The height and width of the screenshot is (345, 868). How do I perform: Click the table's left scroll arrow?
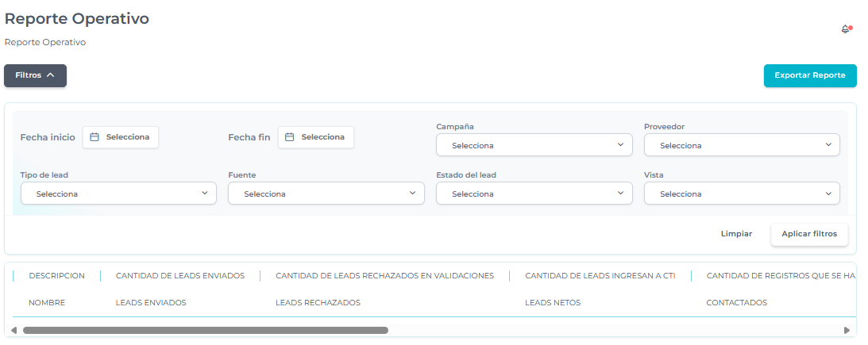tap(14, 330)
